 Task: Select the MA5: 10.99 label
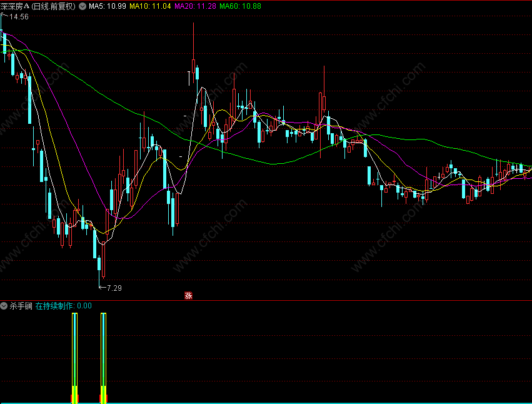tap(108, 6)
